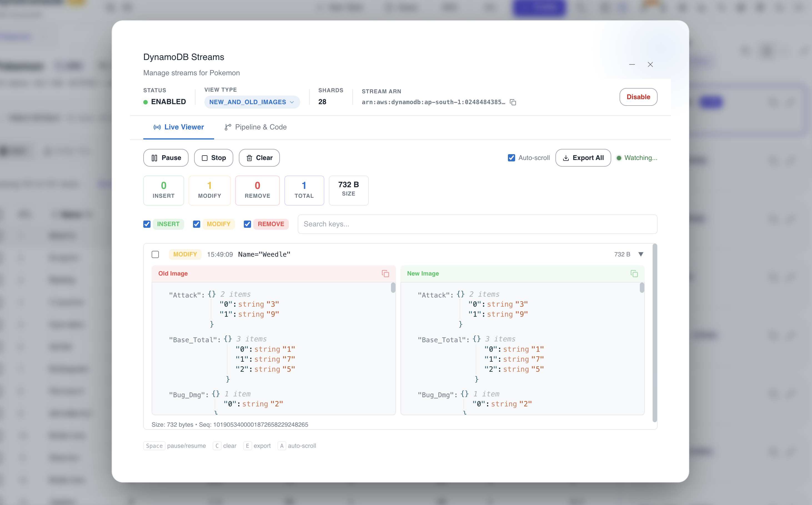Disable the DynamoDB stream
The image size is (812, 505).
tap(638, 97)
